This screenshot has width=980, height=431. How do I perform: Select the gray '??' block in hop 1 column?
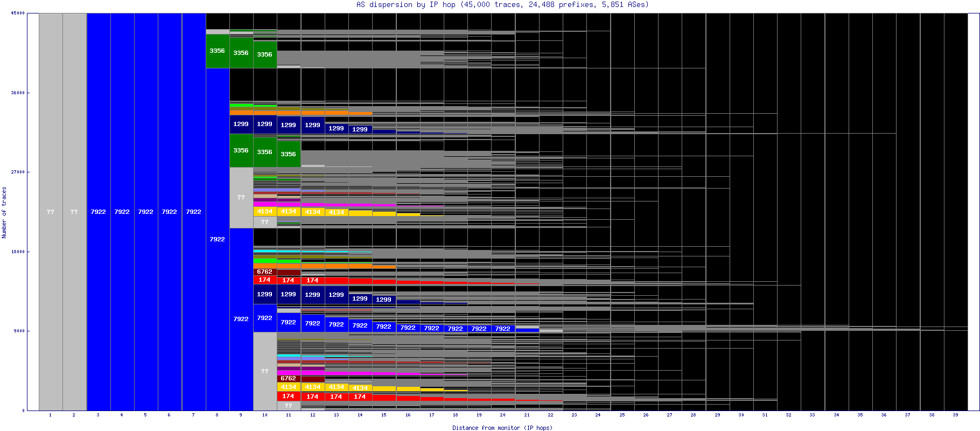click(51, 212)
